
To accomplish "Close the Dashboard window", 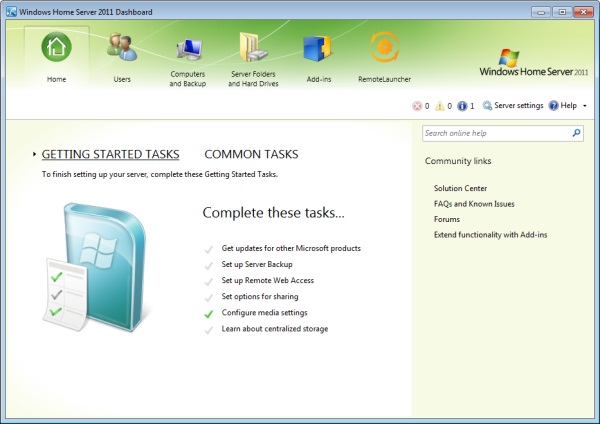I will (x=583, y=12).
